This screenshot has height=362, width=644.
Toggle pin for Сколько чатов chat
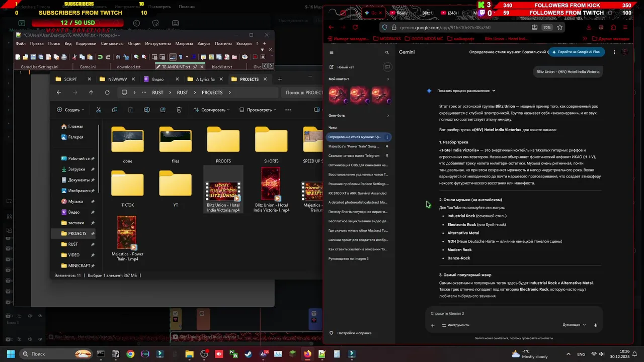pyautogui.click(x=387, y=156)
